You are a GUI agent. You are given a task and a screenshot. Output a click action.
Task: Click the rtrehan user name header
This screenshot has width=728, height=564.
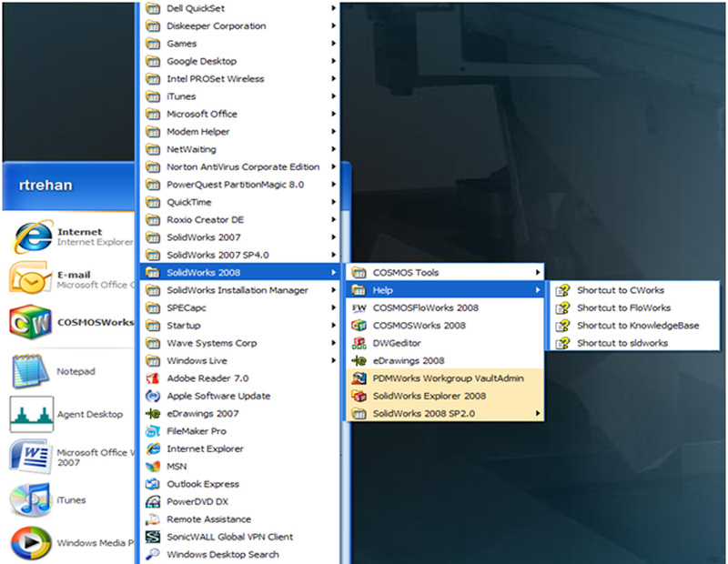[45, 186]
